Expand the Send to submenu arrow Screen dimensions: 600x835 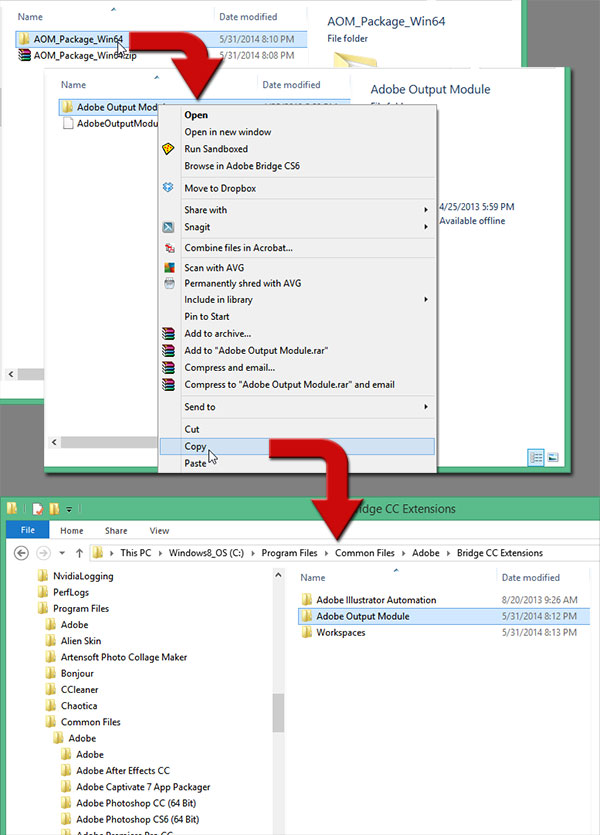point(426,407)
